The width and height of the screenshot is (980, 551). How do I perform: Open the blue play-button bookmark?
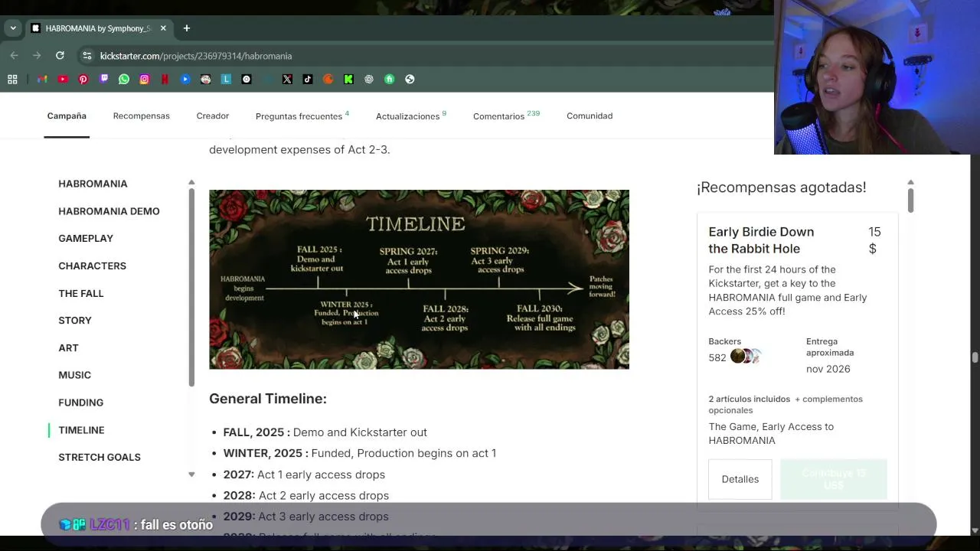185,79
